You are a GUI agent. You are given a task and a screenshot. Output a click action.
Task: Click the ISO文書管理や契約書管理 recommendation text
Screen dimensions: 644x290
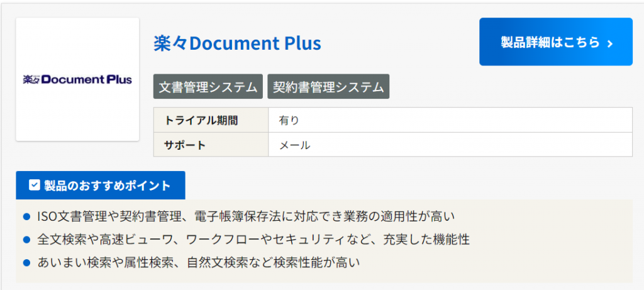point(245,216)
